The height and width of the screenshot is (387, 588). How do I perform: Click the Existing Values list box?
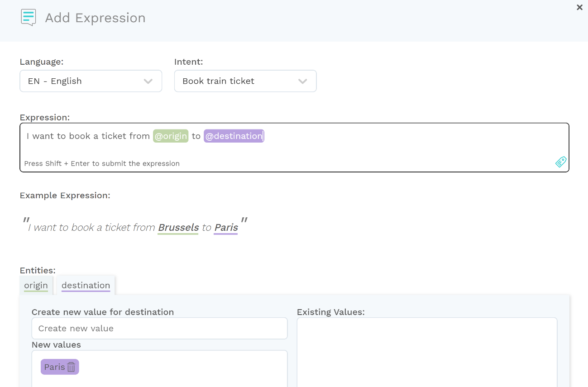pyautogui.click(x=427, y=352)
